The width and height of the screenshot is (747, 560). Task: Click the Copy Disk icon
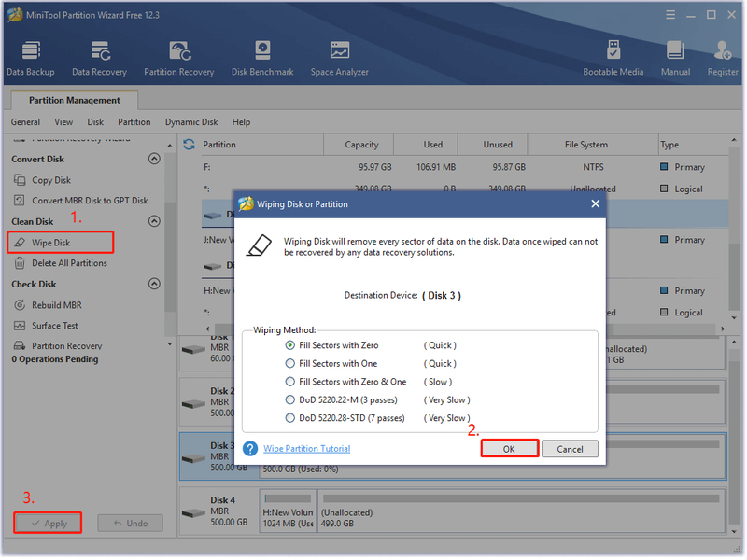pyautogui.click(x=20, y=180)
